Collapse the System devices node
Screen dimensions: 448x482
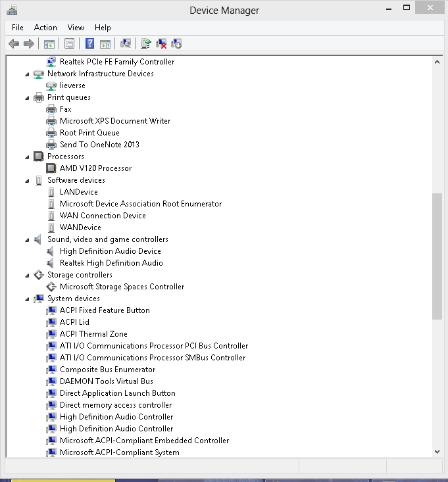click(27, 299)
